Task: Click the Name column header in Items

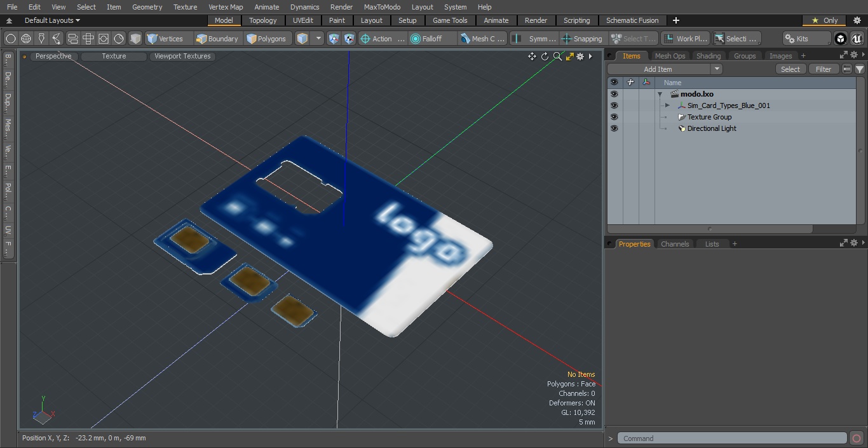Action: pyautogui.click(x=672, y=83)
